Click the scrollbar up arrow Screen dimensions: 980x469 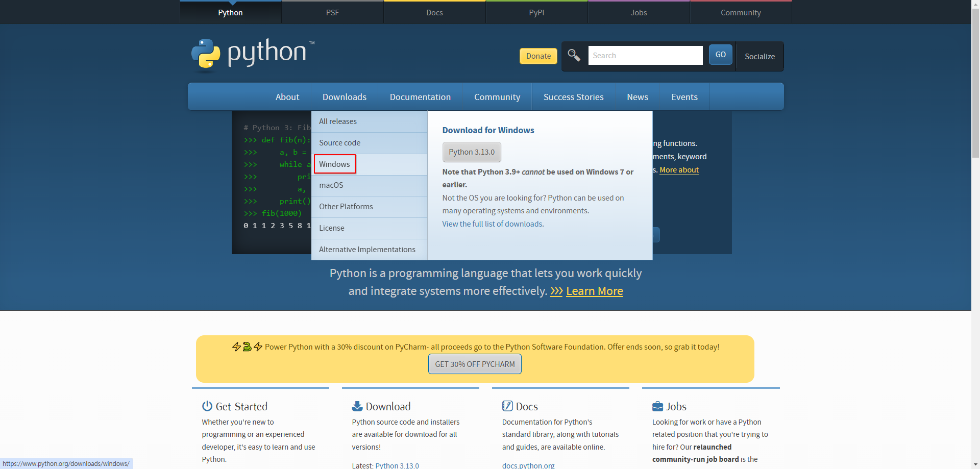tap(975, 4)
